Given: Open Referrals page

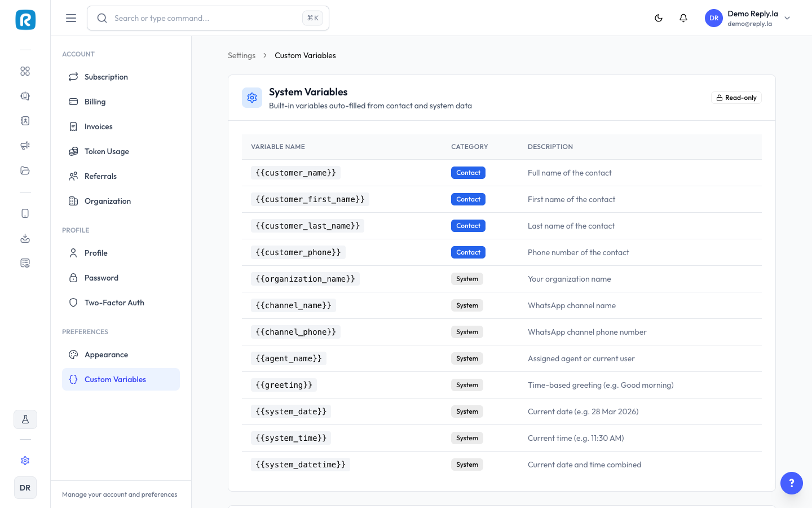Looking at the screenshot, I should (121, 176).
